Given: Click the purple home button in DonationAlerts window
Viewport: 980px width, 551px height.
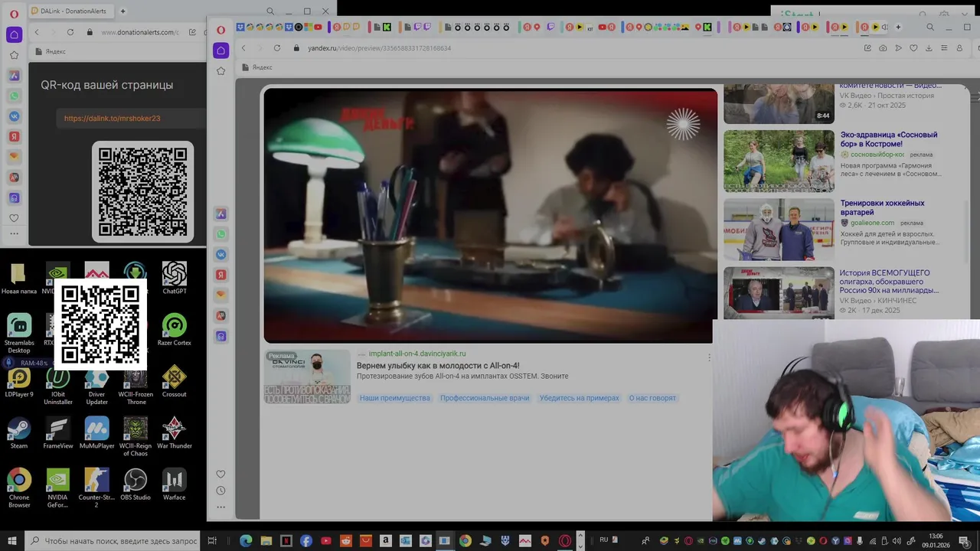Looking at the screenshot, I should pos(14,34).
